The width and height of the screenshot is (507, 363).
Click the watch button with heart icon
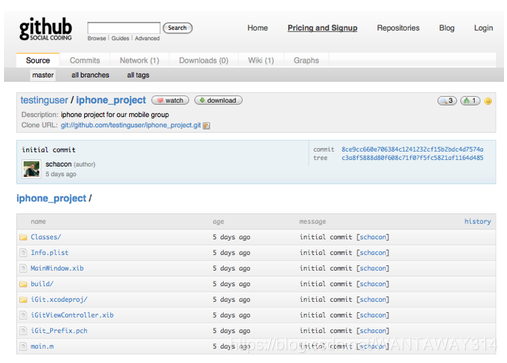point(170,100)
